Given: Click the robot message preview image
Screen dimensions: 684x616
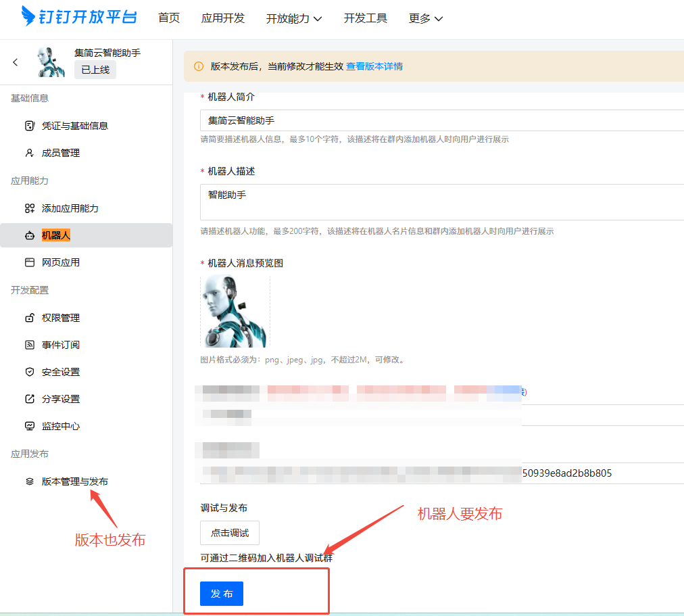Looking at the screenshot, I should pyautogui.click(x=235, y=312).
